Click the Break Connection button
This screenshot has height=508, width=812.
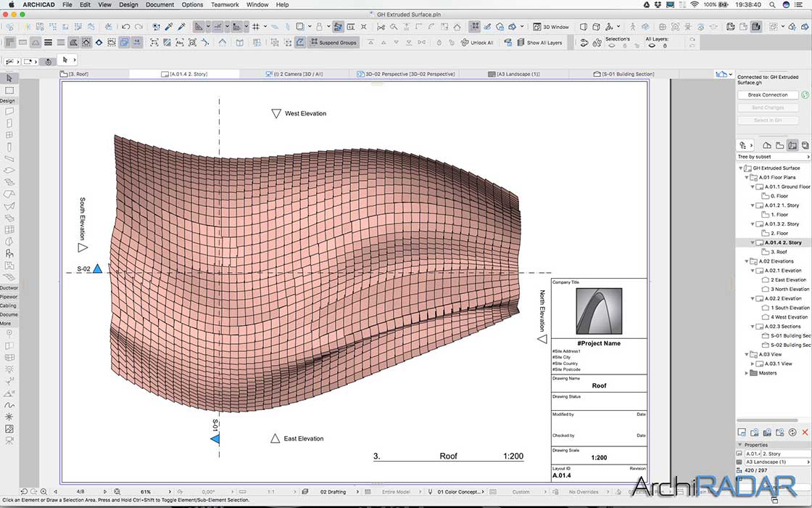pos(768,94)
